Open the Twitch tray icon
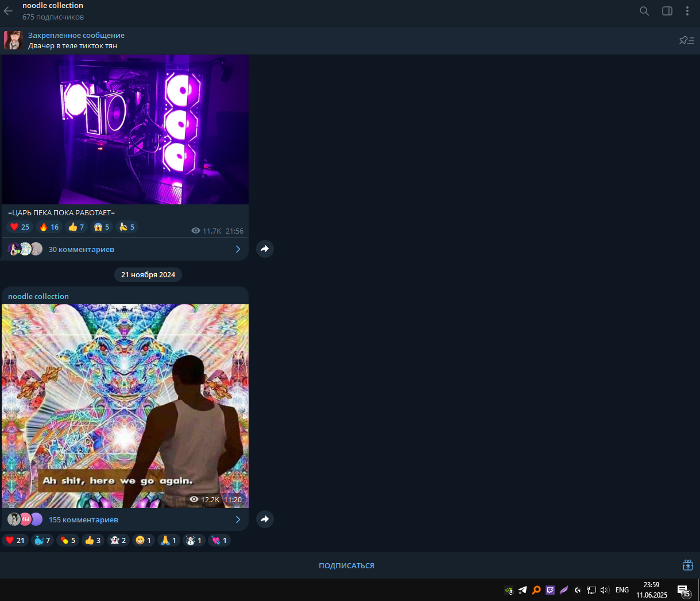The height and width of the screenshot is (601, 700). click(x=550, y=590)
